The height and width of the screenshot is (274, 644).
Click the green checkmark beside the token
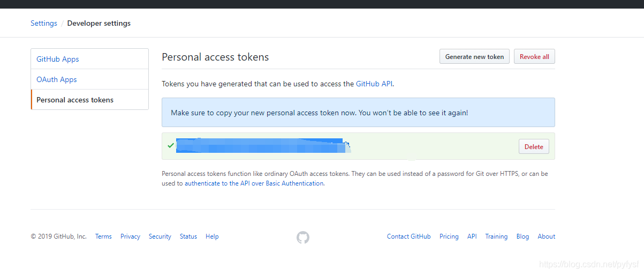coord(170,145)
